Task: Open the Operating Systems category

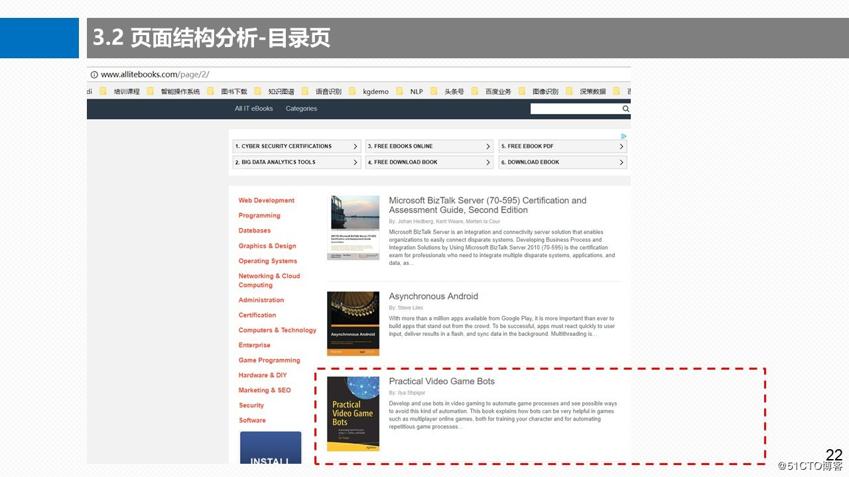Action: [x=267, y=261]
